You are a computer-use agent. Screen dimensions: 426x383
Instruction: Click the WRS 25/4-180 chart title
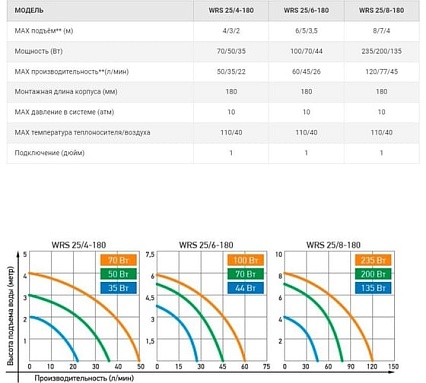[x=79, y=245]
